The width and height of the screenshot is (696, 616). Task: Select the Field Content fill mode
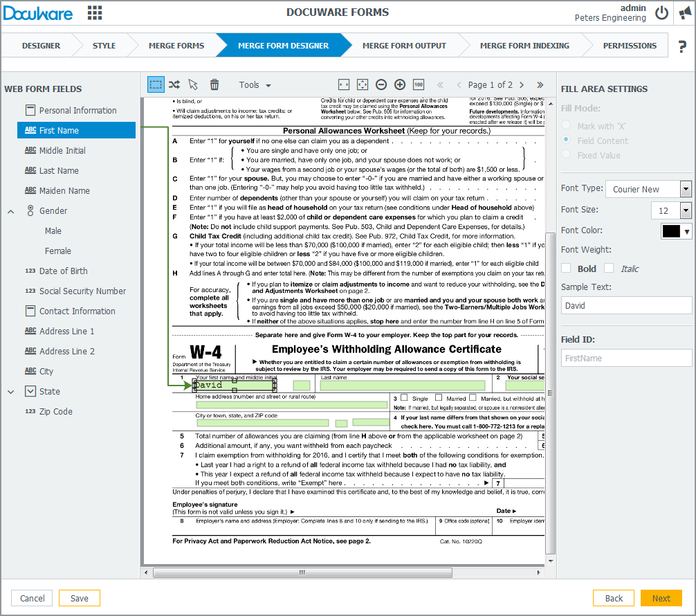[567, 140]
